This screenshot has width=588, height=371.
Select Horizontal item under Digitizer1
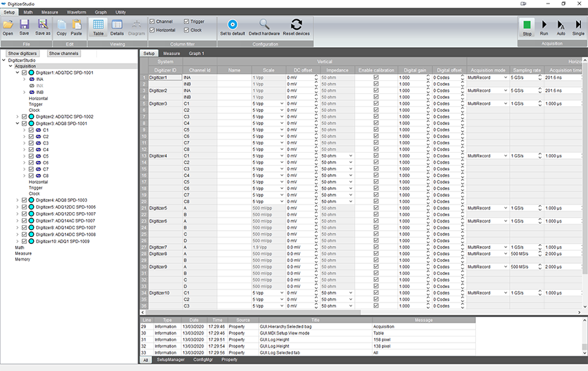38,99
